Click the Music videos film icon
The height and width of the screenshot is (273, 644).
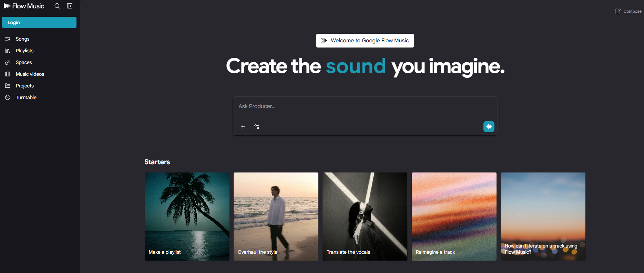click(x=8, y=74)
